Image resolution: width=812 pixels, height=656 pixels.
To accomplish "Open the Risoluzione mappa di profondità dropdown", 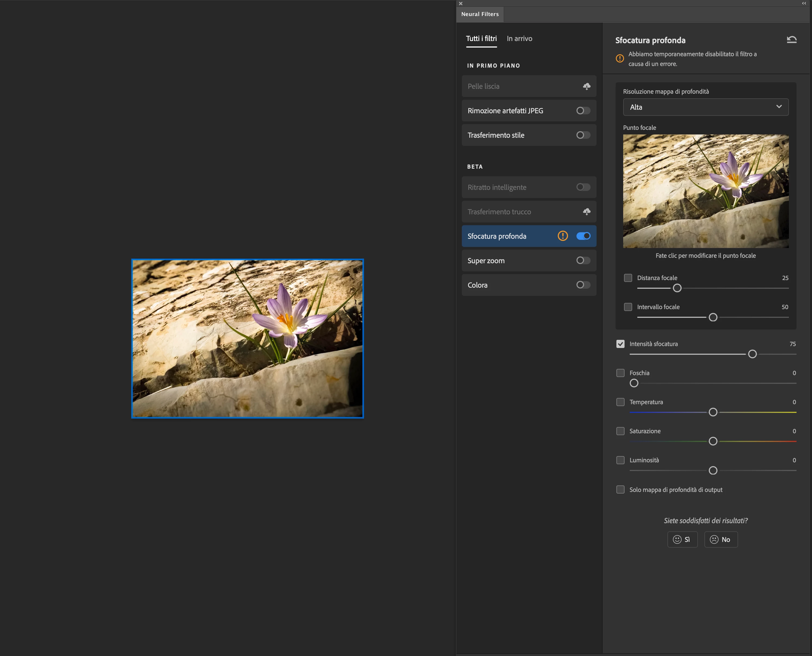I will [x=706, y=107].
